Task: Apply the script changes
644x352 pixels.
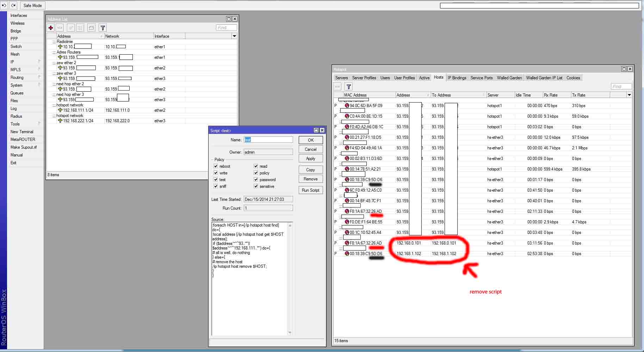Action: 310,158
